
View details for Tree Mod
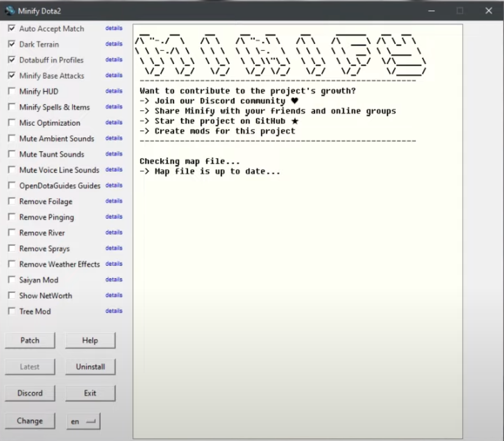coord(114,311)
